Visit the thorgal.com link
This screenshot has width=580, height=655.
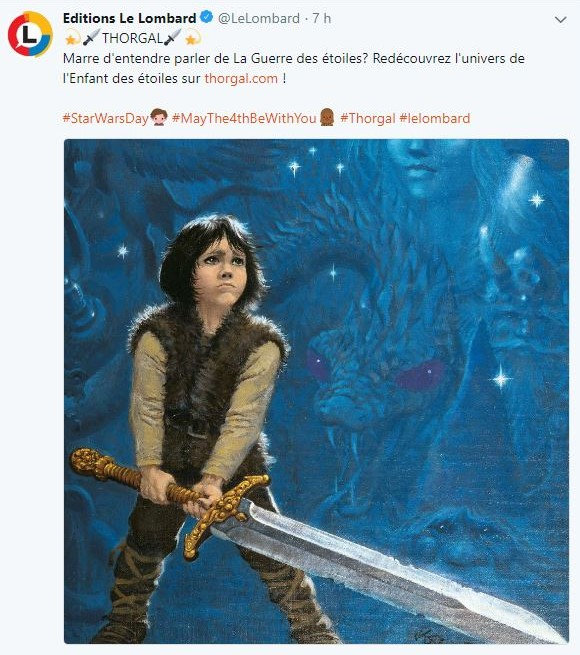(241, 79)
